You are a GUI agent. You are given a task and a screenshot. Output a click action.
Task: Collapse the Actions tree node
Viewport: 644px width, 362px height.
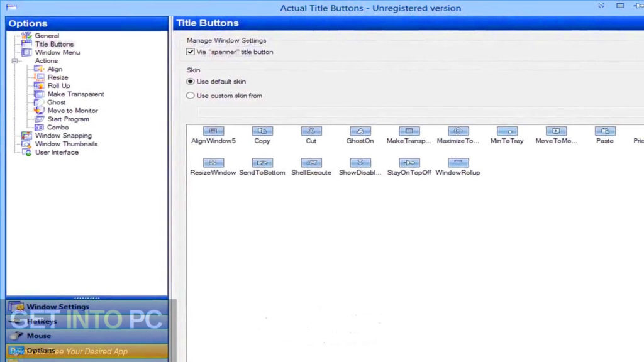(15, 61)
